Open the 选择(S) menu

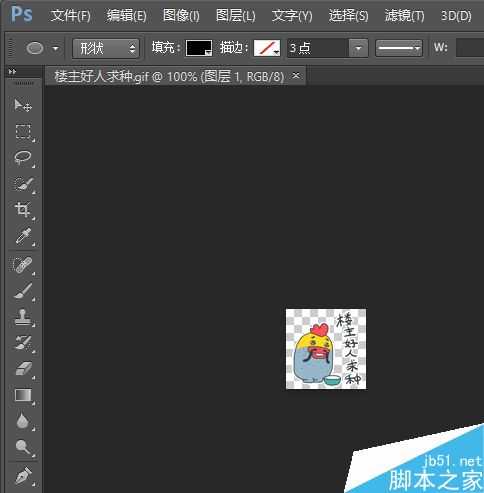[348, 15]
